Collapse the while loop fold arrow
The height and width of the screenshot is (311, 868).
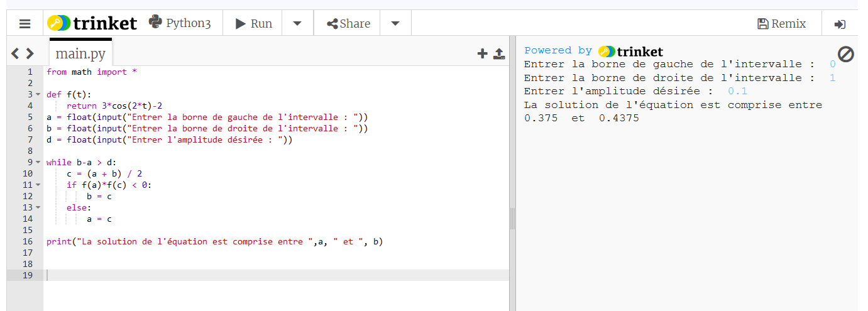point(38,163)
